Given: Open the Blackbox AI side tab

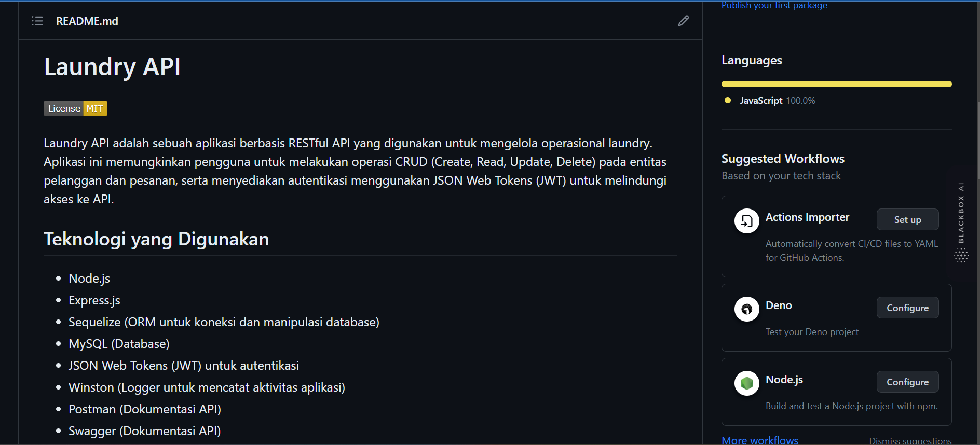Looking at the screenshot, I should tap(961, 213).
